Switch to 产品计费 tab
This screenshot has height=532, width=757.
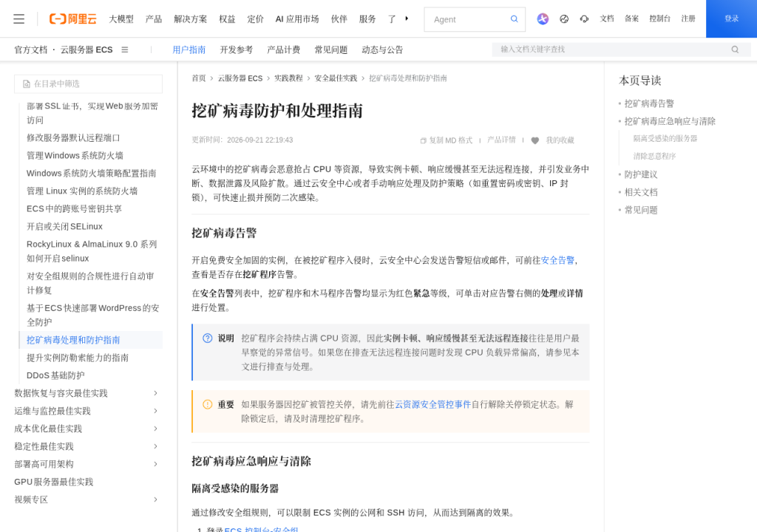(x=283, y=50)
